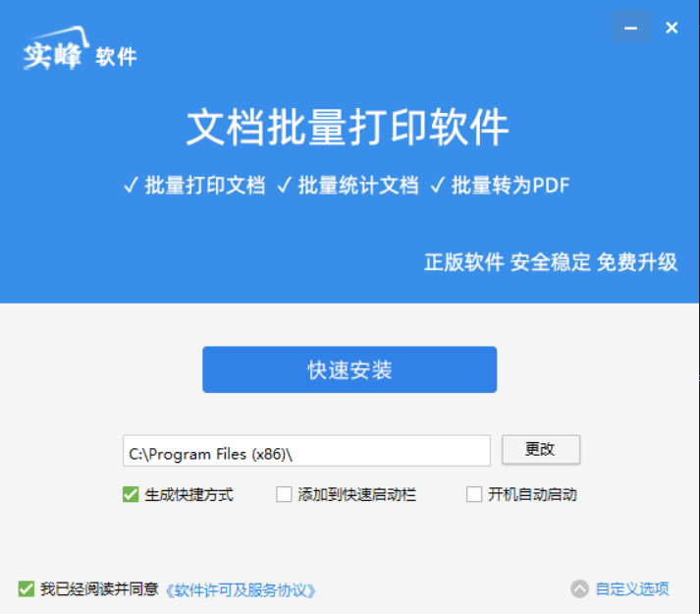The height and width of the screenshot is (614, 700).
Task: Click the 正版软件 安全稳定 免费升级 slogan
Action: click(551, 262)
